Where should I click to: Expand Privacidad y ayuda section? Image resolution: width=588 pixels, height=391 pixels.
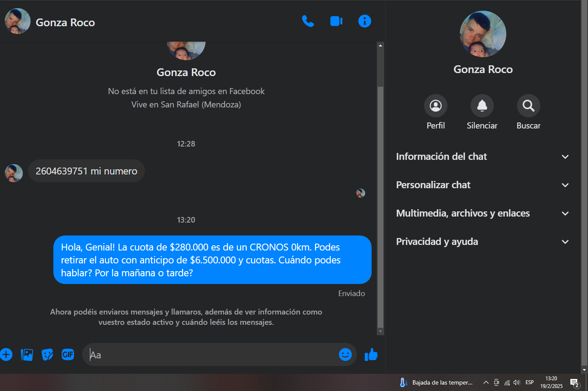483,242
